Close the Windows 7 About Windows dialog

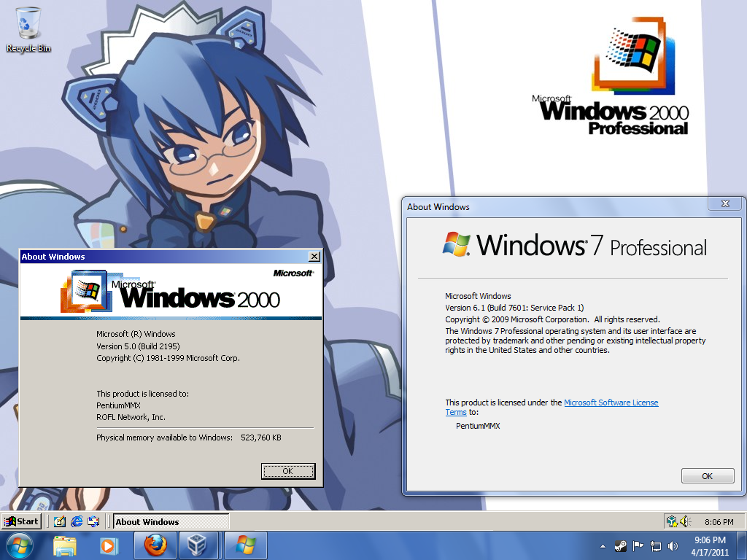coord(725,203)
